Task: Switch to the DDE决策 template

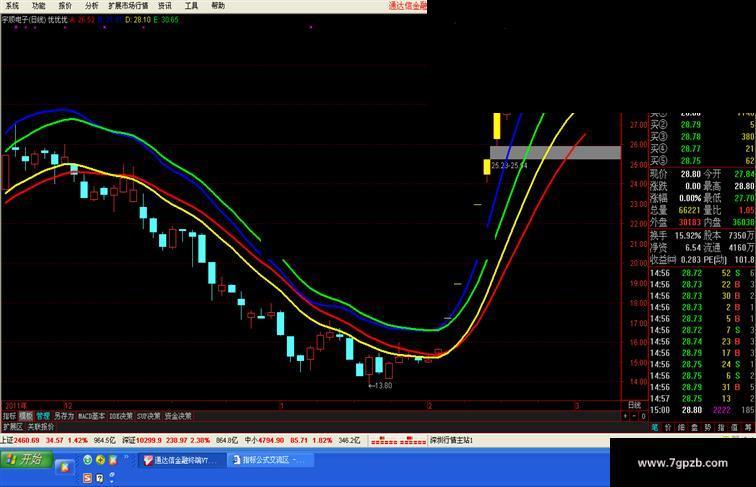Action: tap(121, 416)
